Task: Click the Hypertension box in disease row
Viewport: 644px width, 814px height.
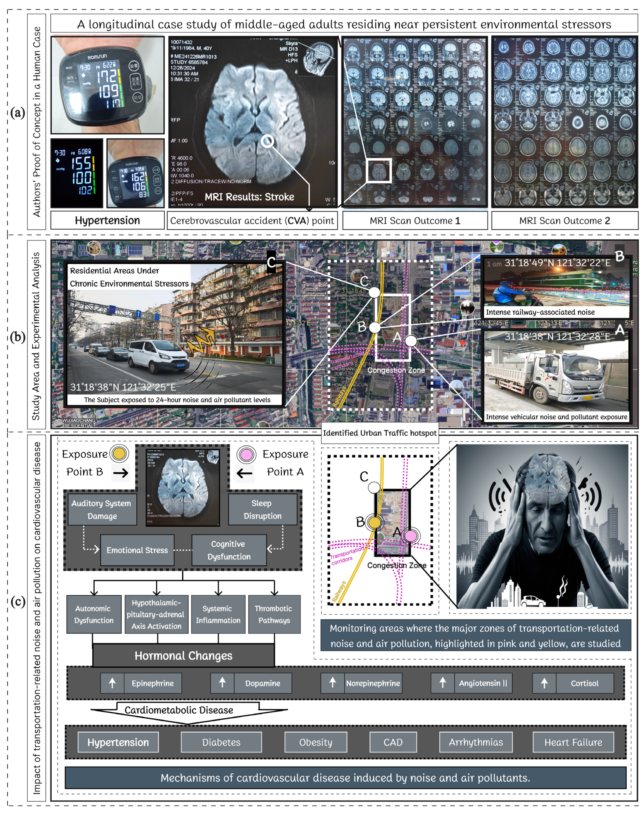Action: point(118,742)
